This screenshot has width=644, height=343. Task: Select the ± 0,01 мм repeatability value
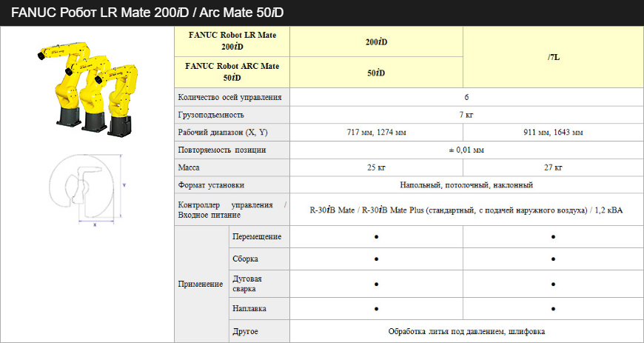(466, 150)
